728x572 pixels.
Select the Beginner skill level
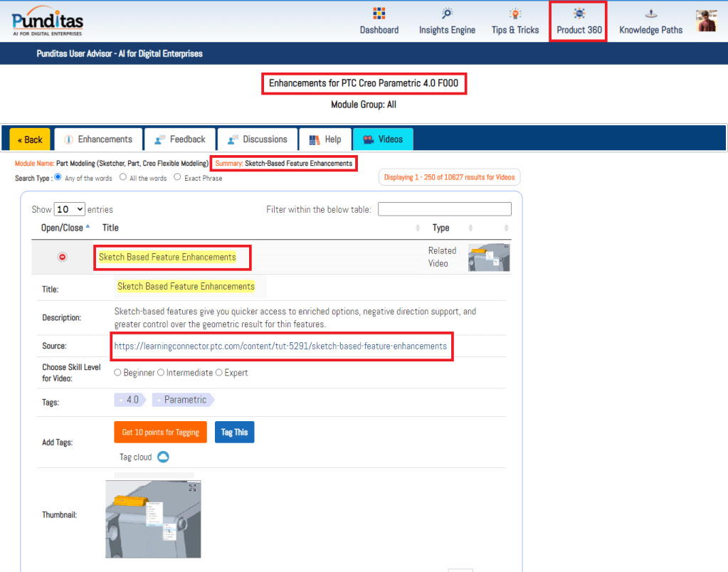(117, 373)
